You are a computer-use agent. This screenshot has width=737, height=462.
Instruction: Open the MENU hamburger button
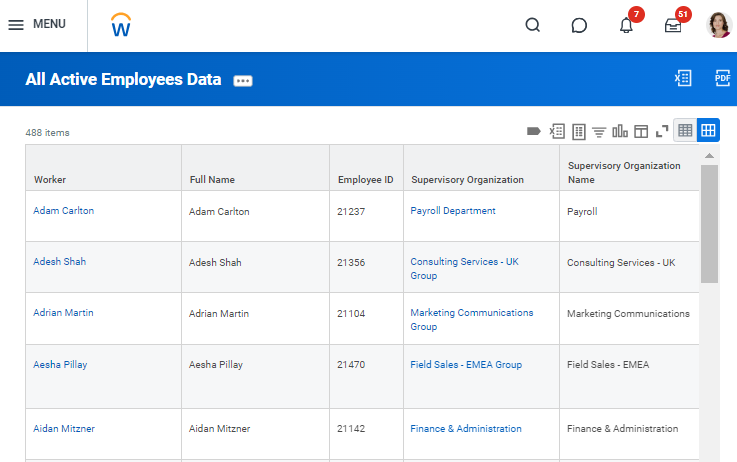click(x=37, y=24)
